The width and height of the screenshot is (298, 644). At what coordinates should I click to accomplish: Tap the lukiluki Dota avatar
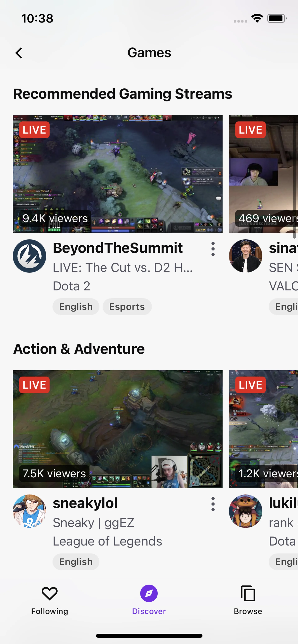pos(246,511)
